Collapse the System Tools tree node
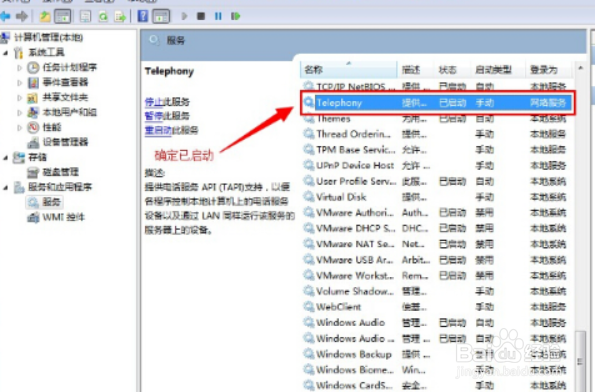595x392 pixels. (5, 53)
